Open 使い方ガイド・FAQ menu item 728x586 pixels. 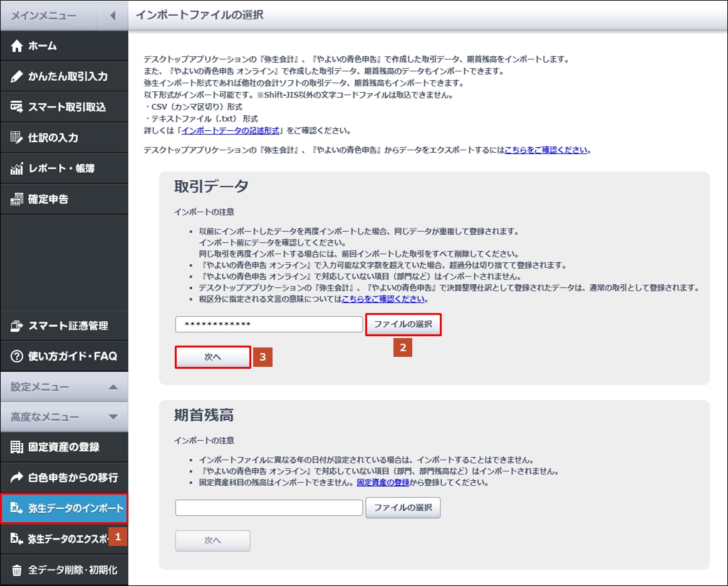64,356
